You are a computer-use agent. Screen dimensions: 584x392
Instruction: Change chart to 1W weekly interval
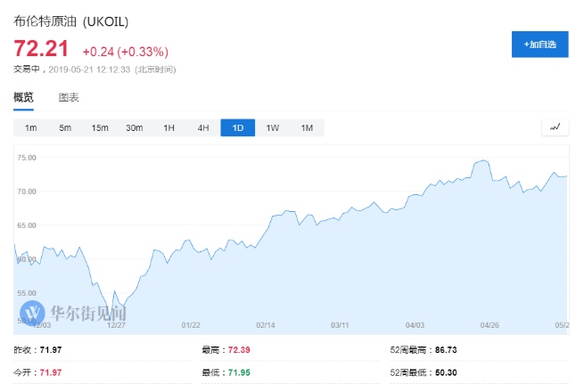click(272, 128)
